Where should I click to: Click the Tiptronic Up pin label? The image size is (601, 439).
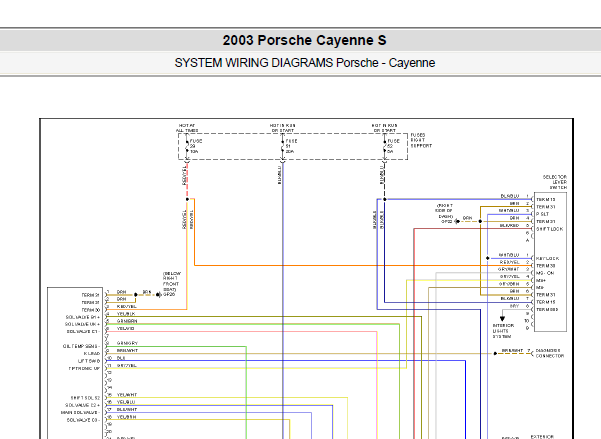pos(84,368)
